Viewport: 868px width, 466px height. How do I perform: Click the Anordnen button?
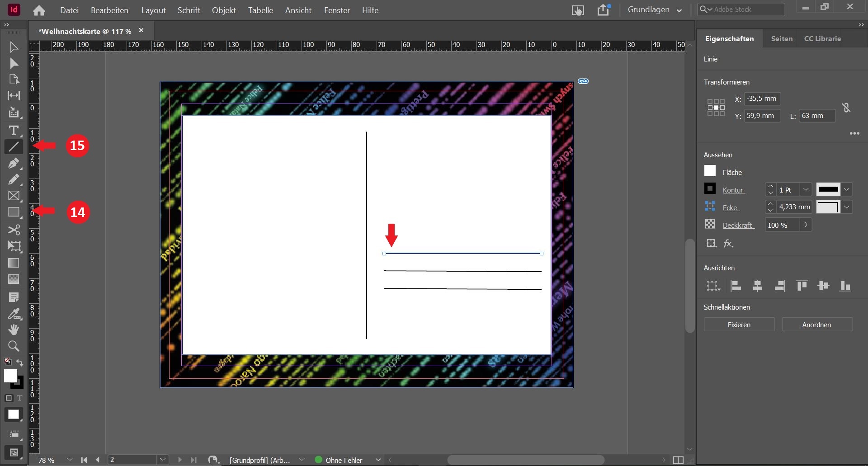(816, 325)
